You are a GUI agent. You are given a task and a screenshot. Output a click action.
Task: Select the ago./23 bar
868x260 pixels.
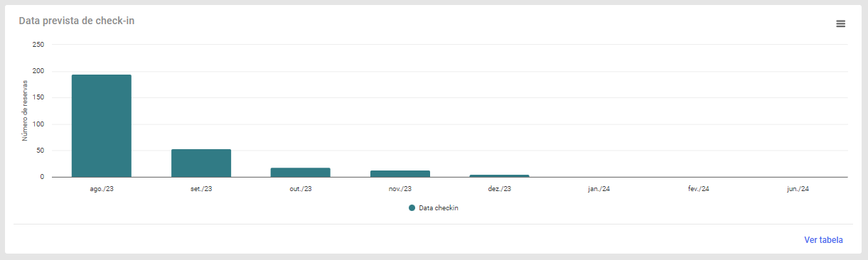click(102, 126)
